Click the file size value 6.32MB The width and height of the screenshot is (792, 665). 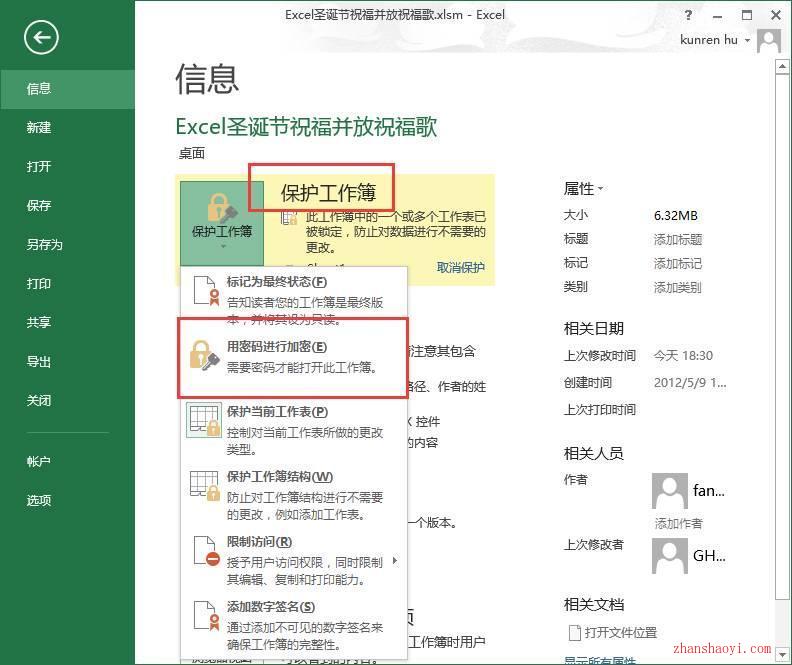coord(675,216)
